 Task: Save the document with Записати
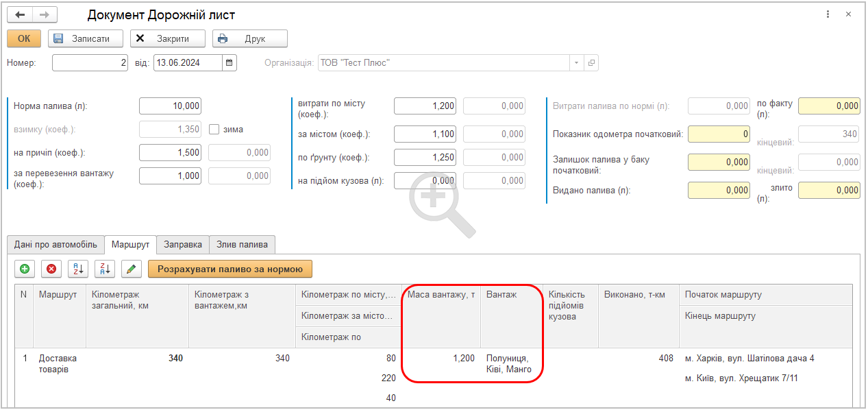tap(86, 38)
